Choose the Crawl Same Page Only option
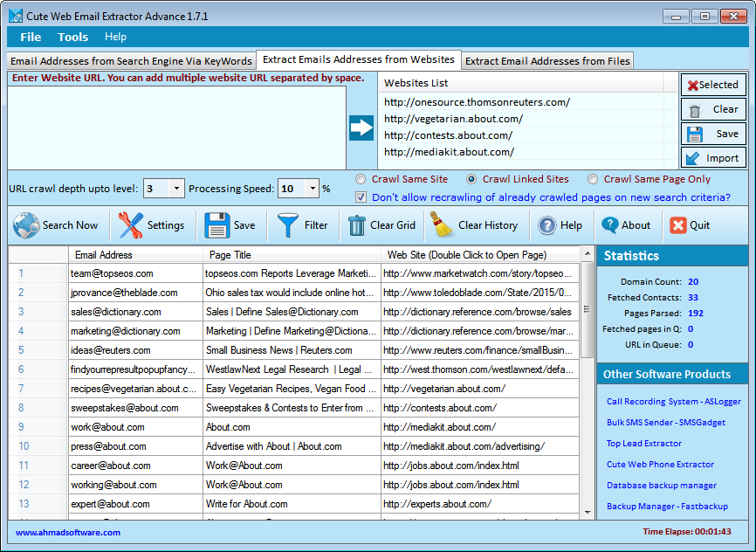Viewport: 756px width, 552px height. coord(593,179)
